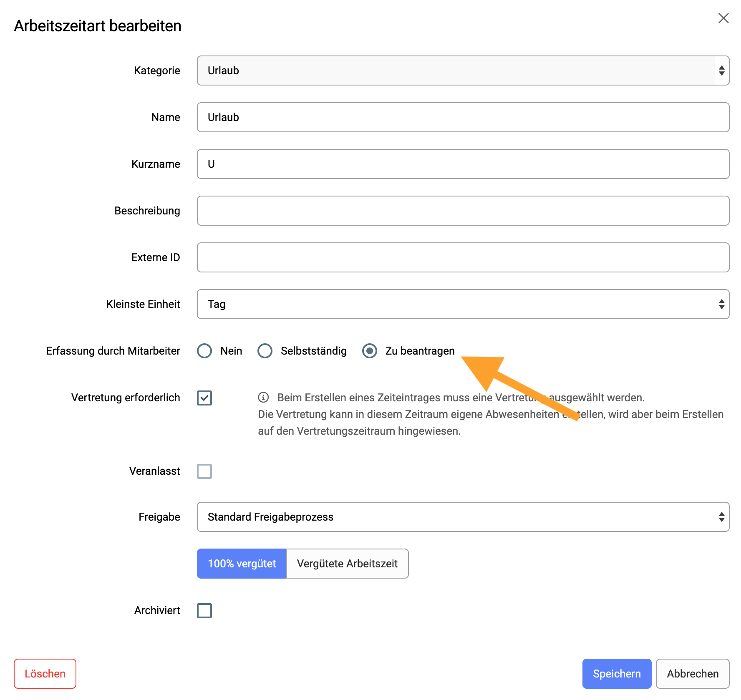
Task: Open the Freigabe dropdown
Action: click(463, 517)
